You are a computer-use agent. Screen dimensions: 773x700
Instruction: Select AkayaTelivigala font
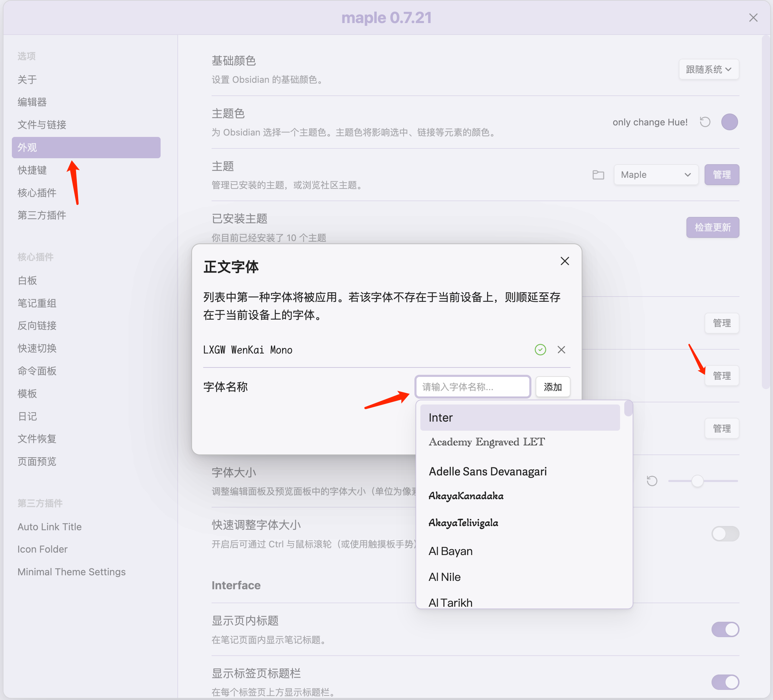(x=520, y=523)
